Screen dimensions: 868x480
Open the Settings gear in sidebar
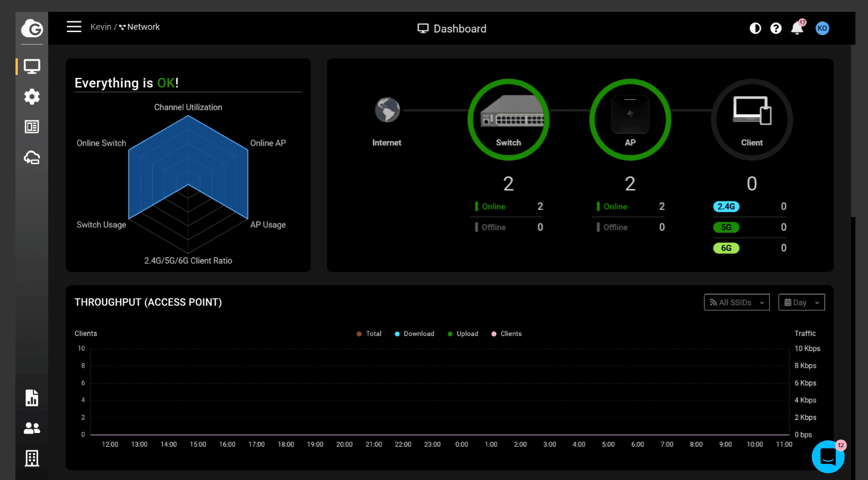[x=32, y=96]
